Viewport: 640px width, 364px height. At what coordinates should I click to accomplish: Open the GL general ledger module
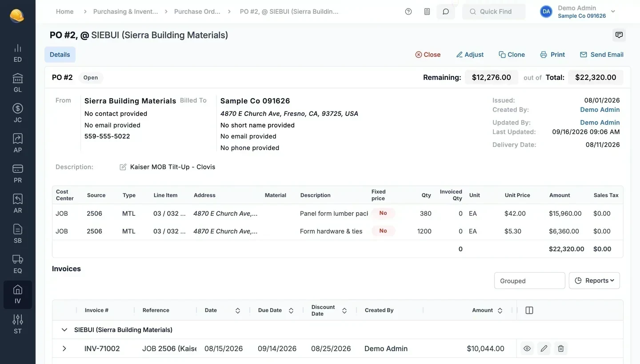pos(18,83)
